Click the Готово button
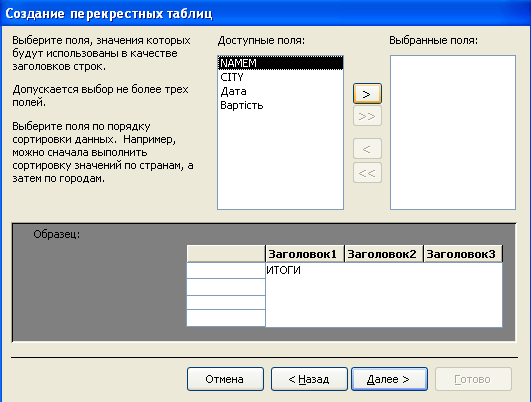The image size is (531, 402). coord(473,379)
